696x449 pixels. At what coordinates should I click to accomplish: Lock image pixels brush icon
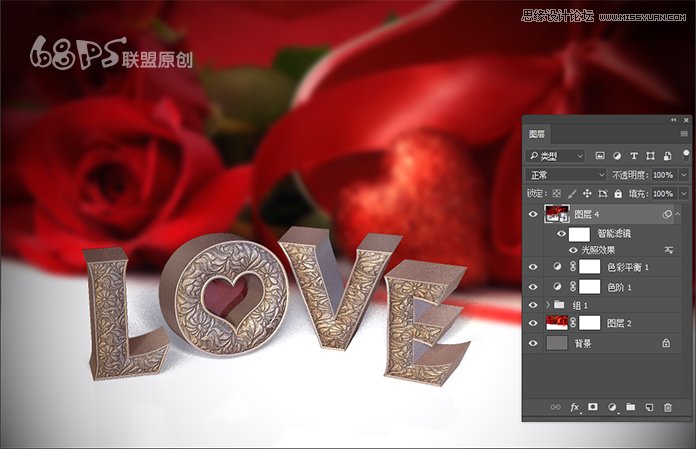[572, 193]
